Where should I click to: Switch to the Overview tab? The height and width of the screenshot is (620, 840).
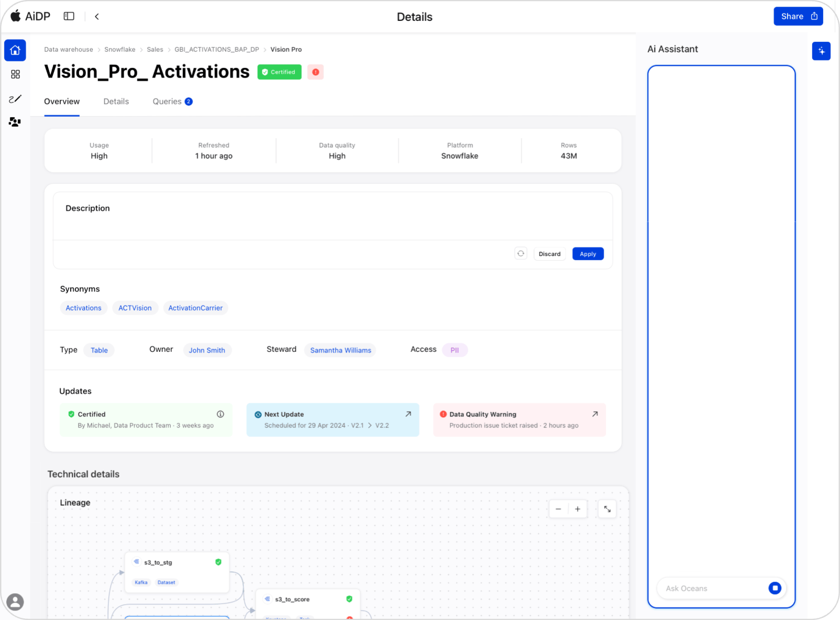62,102
